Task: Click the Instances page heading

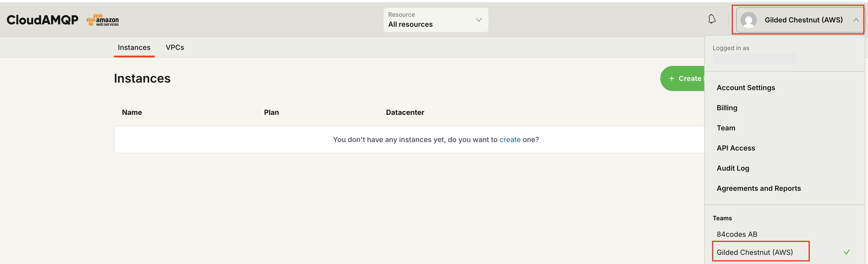Action: [x=142, y=78]
